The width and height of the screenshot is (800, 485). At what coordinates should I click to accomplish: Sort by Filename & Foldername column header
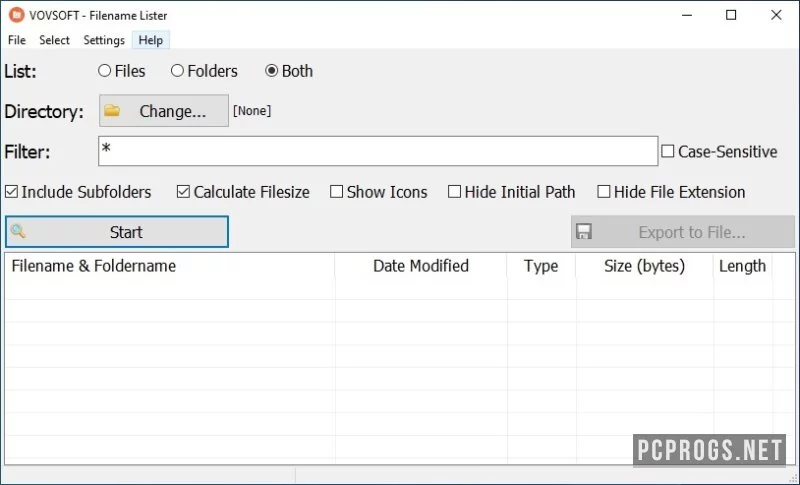(x=170, y=266)
